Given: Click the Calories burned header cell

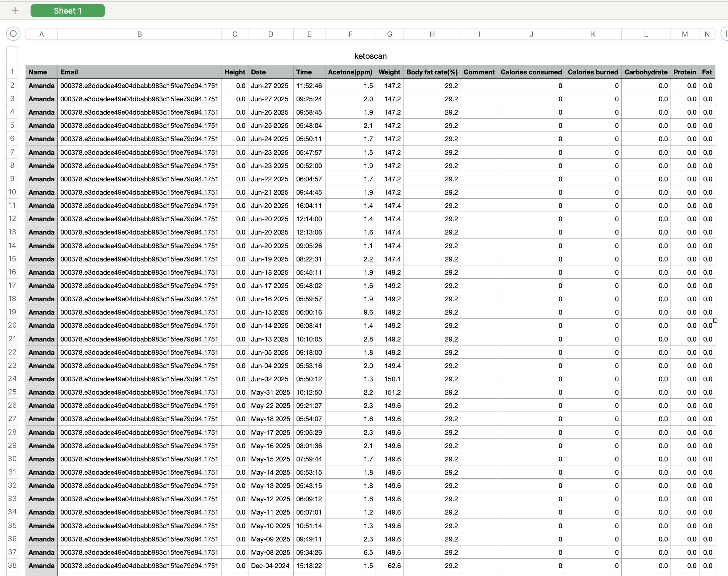Looking at the screenshot, I should 593,72.
